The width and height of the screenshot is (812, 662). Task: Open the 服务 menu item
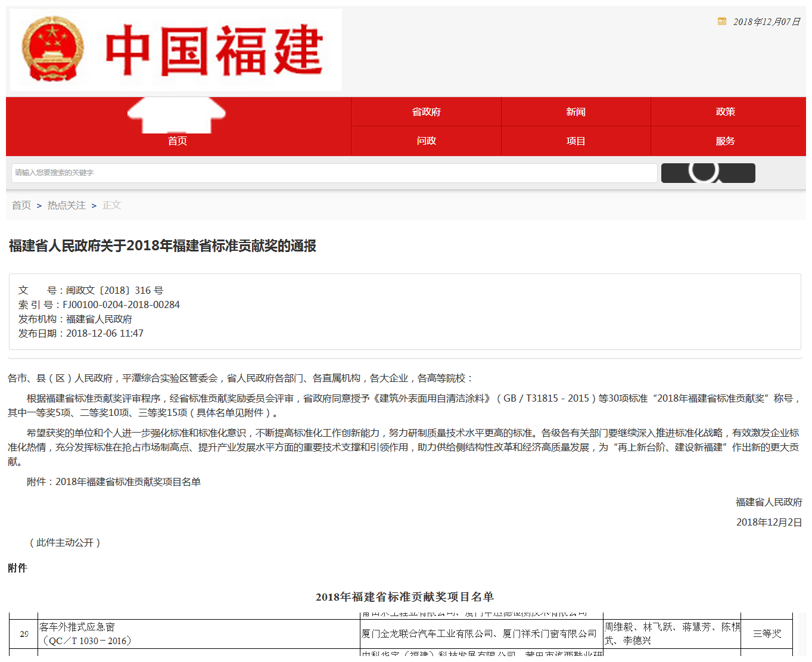[725, 141]
